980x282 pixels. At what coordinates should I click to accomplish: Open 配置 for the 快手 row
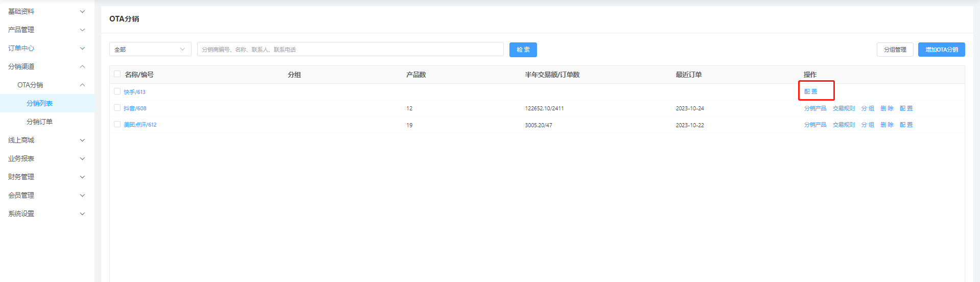coord(810,91)
